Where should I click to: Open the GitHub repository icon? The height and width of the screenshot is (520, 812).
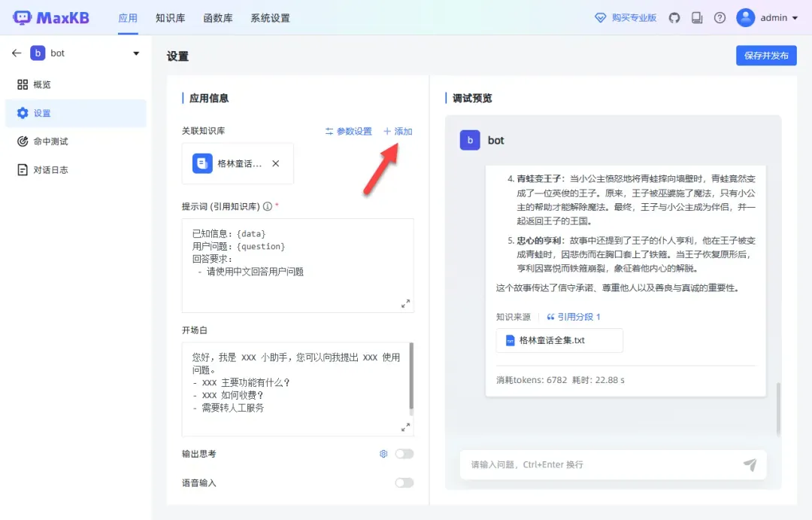(674, 18)
